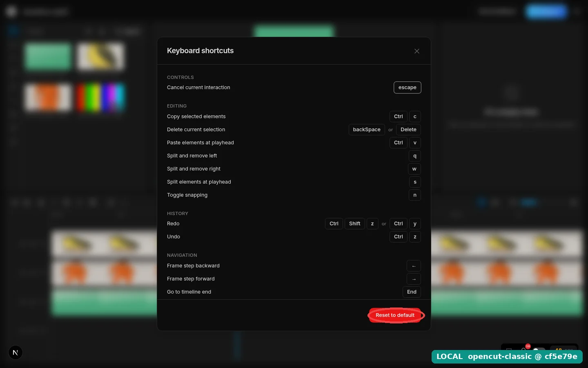Click the left arrow key for Frame step backward
588x368 pixels.
point(414,266)
